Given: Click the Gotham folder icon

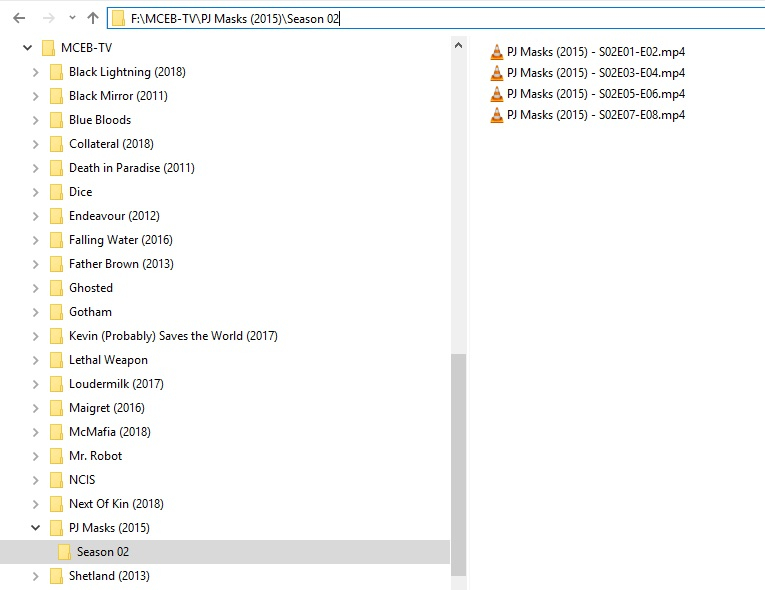Looking at the screenshot, I should point(57,311).
